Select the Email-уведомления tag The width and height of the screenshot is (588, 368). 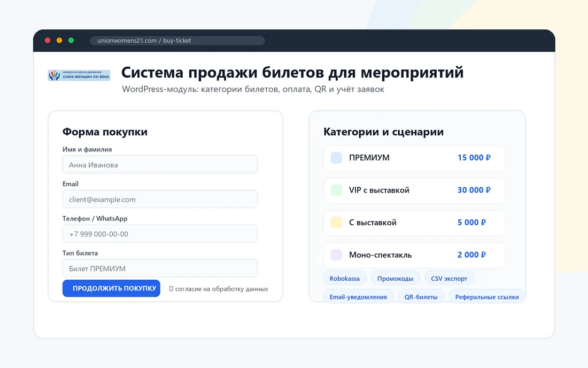click(358, 297)
